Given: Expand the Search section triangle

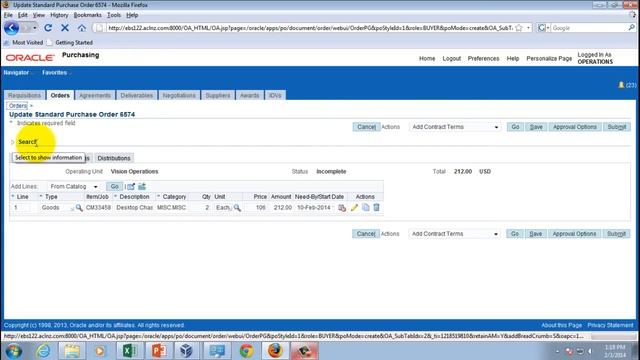Looking at the screenshot, I should 13,142.
